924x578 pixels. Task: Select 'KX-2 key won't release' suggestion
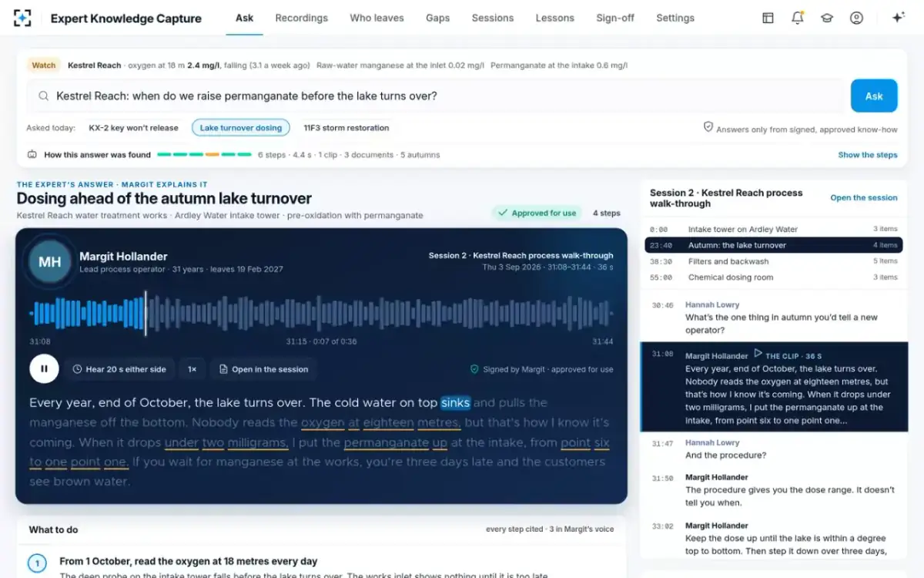[x=133, y=128]
